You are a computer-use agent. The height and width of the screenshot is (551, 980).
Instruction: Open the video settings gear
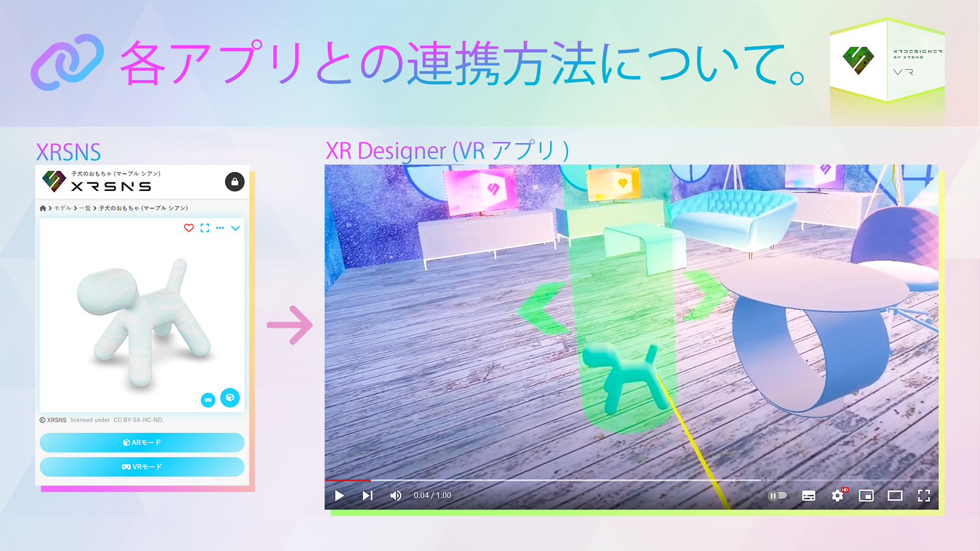pyautogui.click(x=838, y=495)
